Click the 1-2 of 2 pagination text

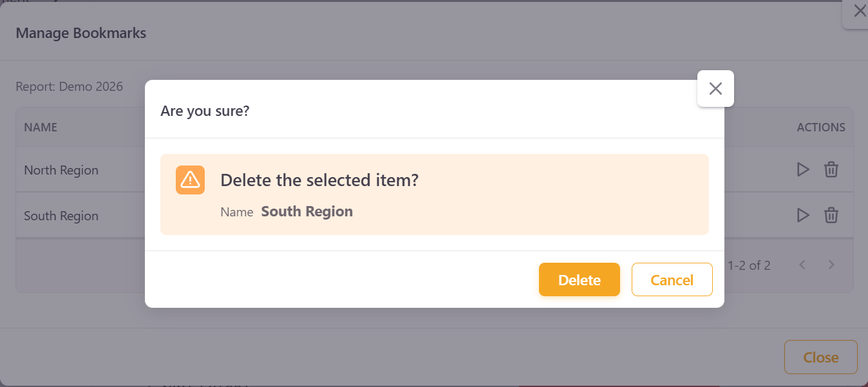(x=749, y=265)
